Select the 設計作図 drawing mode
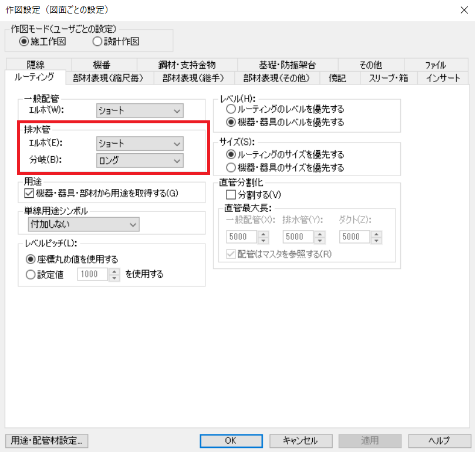Image resolution: width=476 pixels, height=452 pixels. tap(97, 41)
